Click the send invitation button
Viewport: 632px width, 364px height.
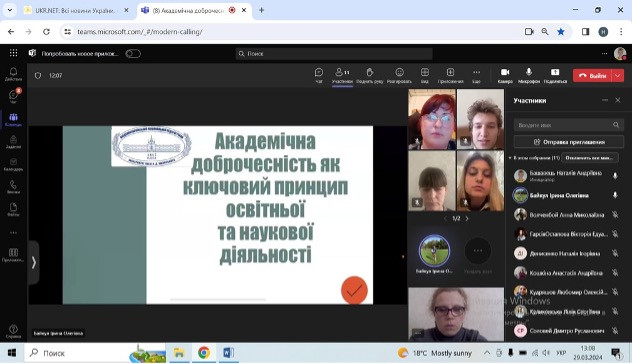click(x=569, y=142)
